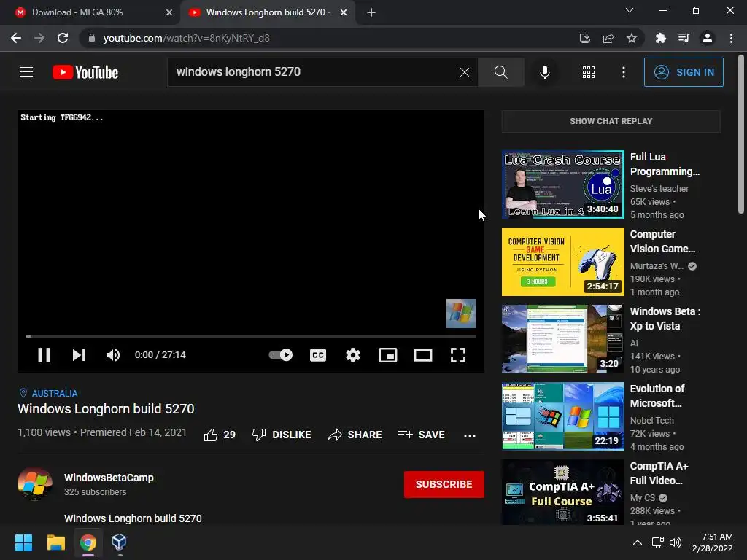747x560 pixels.
Task: Bookmark this page with star
Action: pyautogui.click(x=631, y=38)
